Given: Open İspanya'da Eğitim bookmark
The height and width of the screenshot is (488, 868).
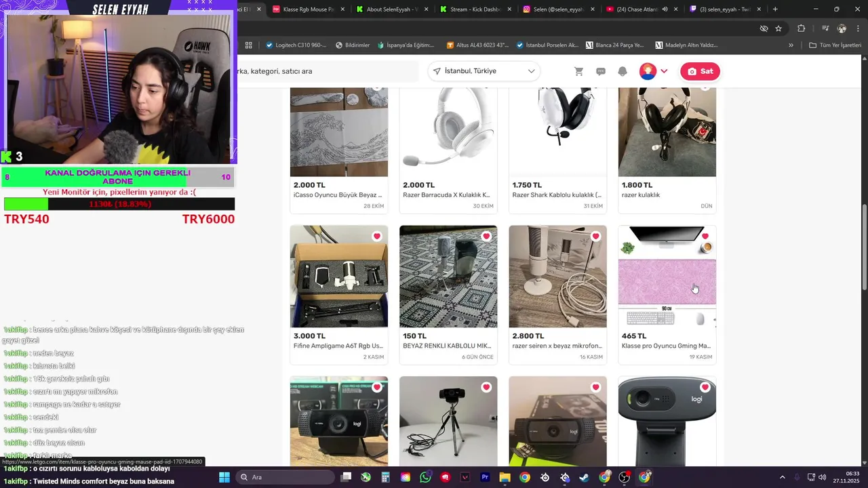Looking at the screenshot, I should [406, 45].
